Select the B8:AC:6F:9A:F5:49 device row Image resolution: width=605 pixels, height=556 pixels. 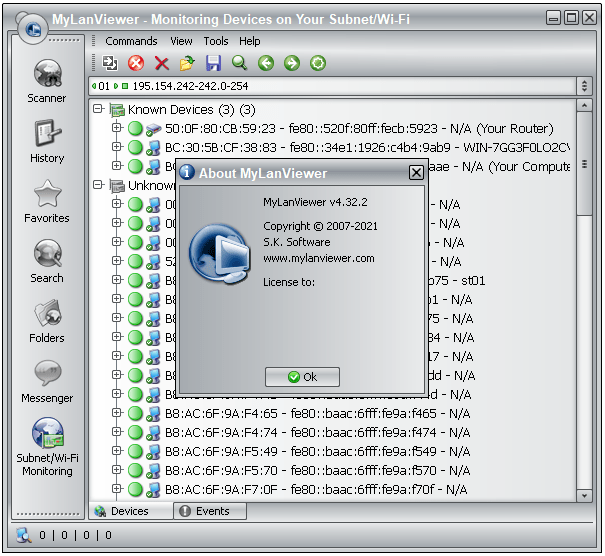pyautogui.click(x=318, y=451)
